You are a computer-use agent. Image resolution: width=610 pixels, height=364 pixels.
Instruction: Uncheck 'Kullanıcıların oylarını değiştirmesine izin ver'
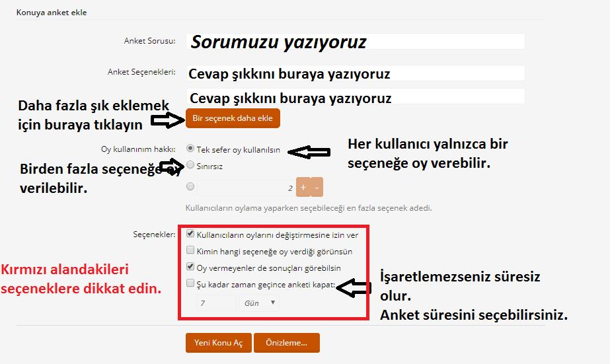[x=190, y=233]
